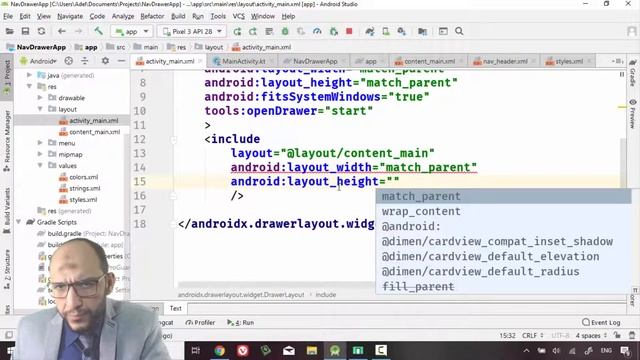Select fill_parent from autocomplete list
Image resolution: width=640 pixels, height=360 pixels.
[503, 287]
